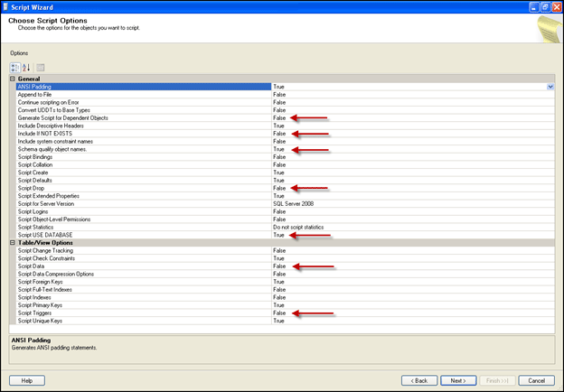Image resolution: width=564 pixels, height=392 pixels.
Task: Restore down the Script Wizard window
Action: tap(545, 7)
